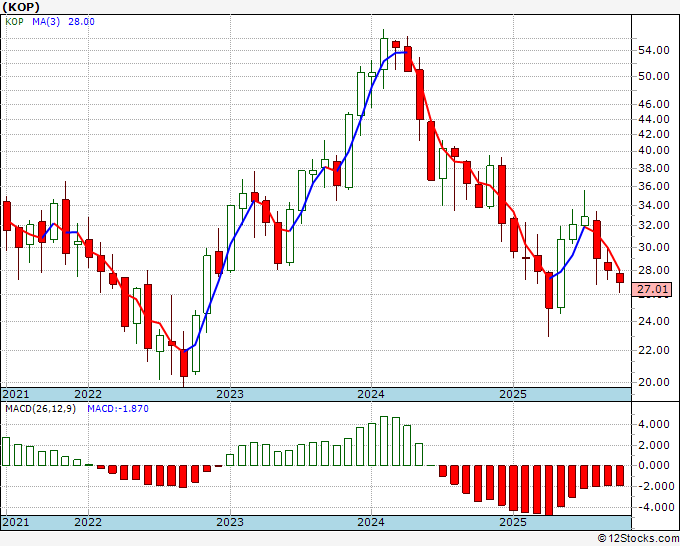Click the 0.000 MACD axis label
680x546 pixels.
tap(654, 465)
